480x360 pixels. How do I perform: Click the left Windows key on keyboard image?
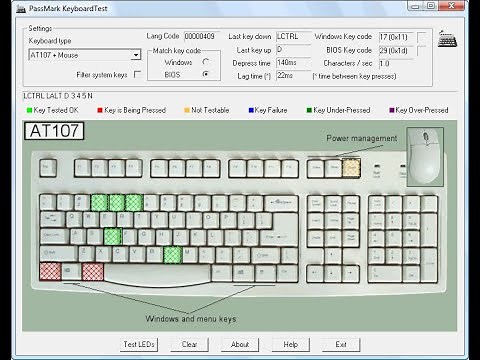(71, 271)
